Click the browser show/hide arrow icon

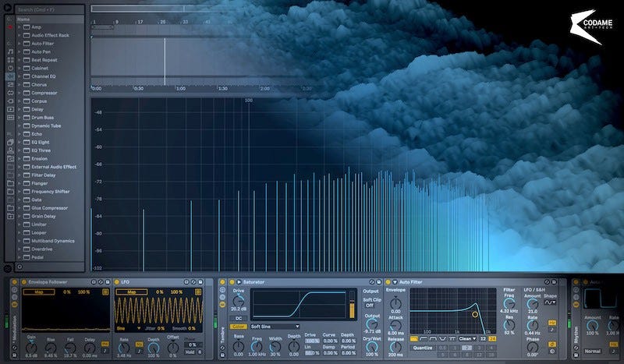point(8,6)
